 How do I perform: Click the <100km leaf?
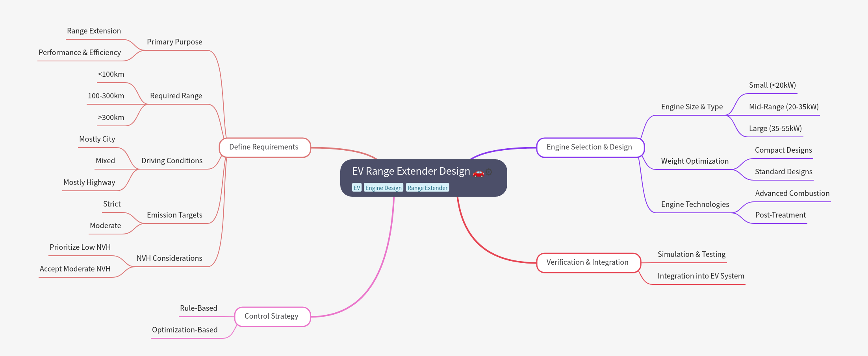tap(111, 74)
